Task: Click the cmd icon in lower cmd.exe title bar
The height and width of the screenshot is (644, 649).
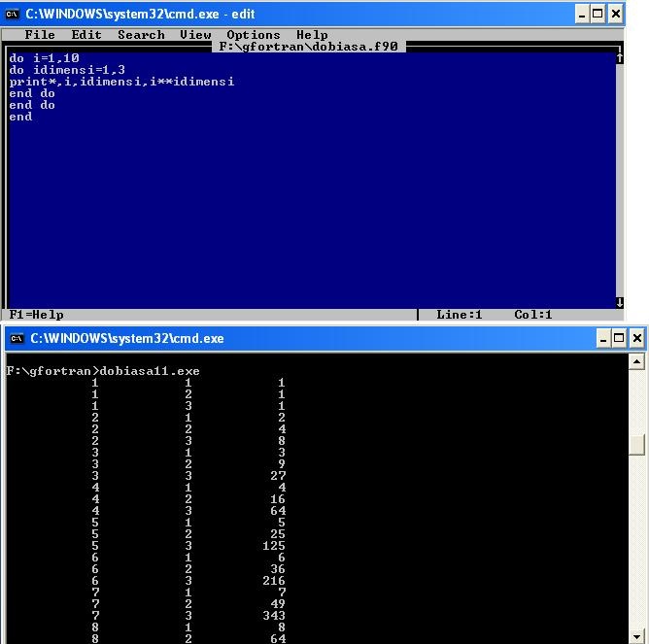Action: 17,339
